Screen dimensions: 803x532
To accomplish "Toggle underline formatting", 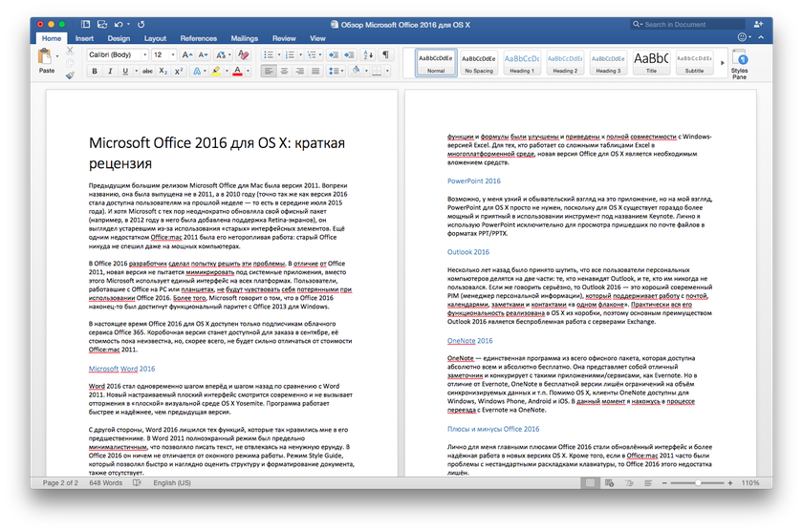I will coord(125,71).
